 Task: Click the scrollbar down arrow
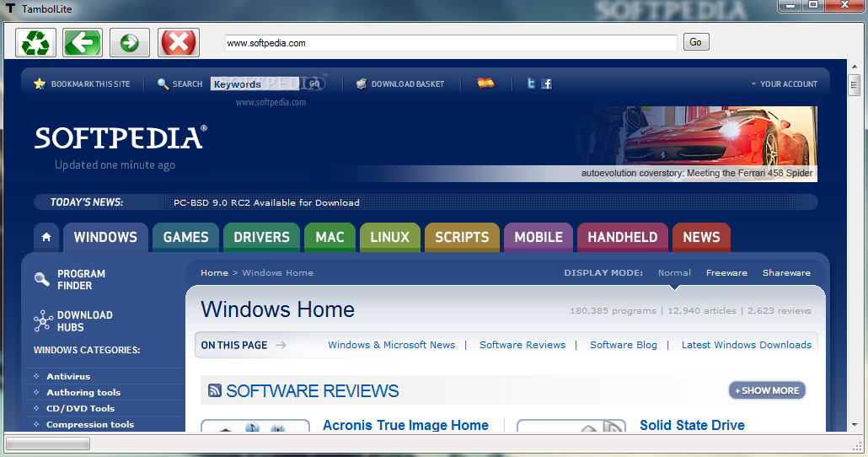tap(855, 425)
